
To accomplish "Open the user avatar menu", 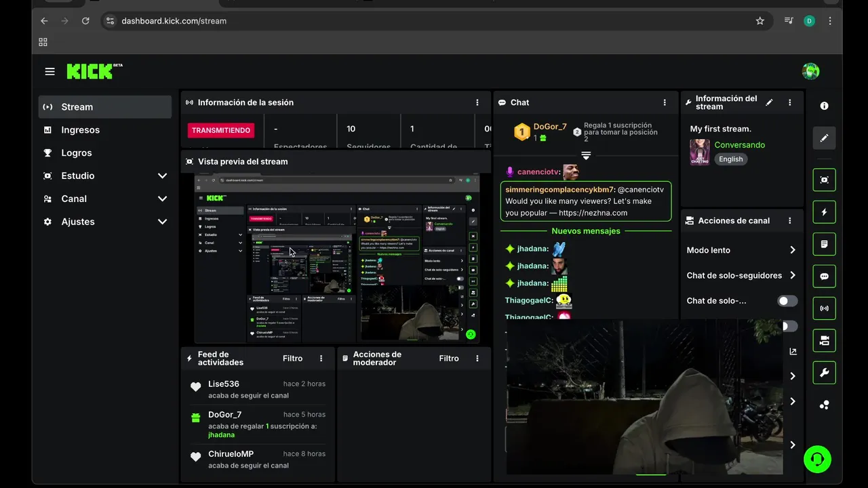I will (810, 71).
